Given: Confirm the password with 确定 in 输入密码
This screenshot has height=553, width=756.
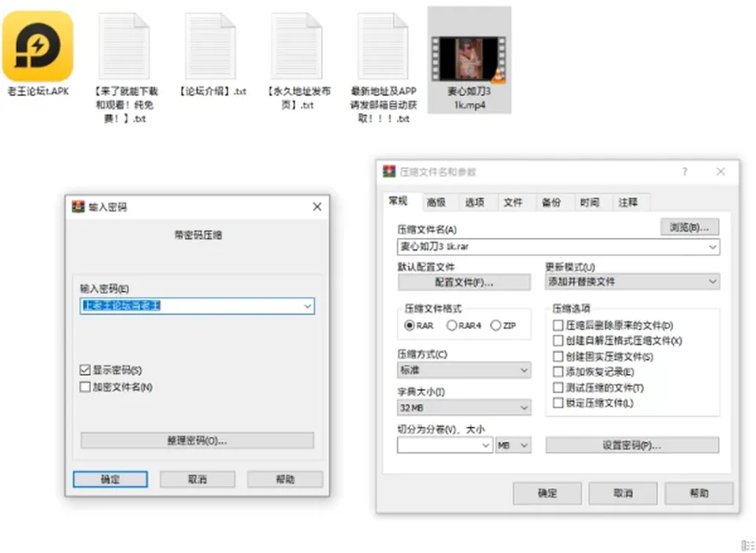Looking at the screenshot, I should click(x=110, y=479).
